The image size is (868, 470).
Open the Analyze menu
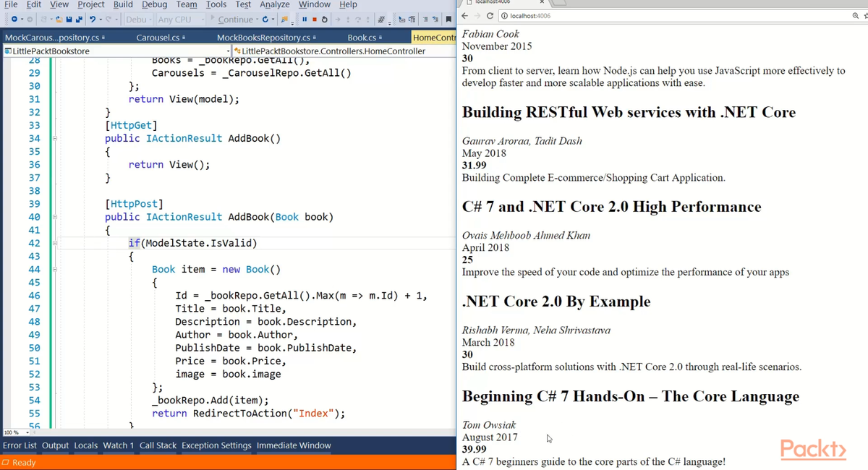pyautogui.click(x=275, y=4)
